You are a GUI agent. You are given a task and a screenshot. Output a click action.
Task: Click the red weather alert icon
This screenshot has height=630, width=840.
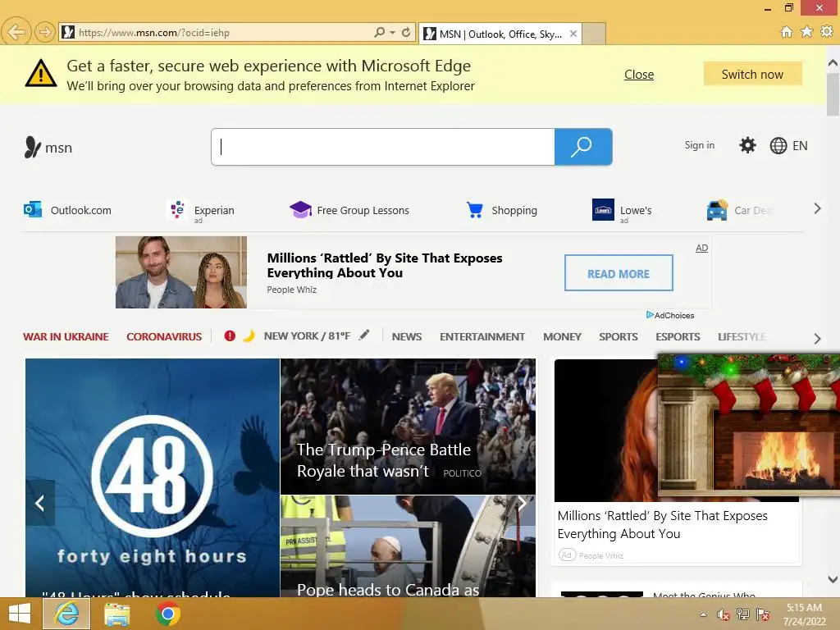click(x=230, y=336)
